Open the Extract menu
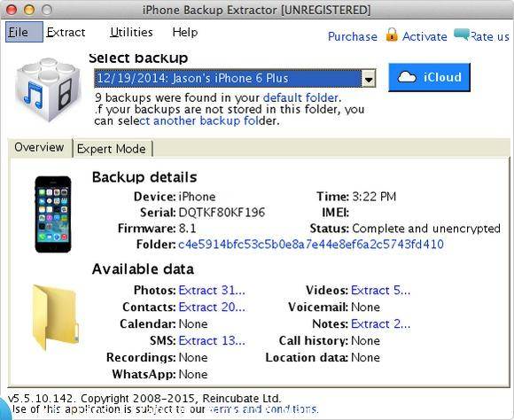The width and height of the screenshot is (514, 420). pyautogui.click(x=66, y=32)
